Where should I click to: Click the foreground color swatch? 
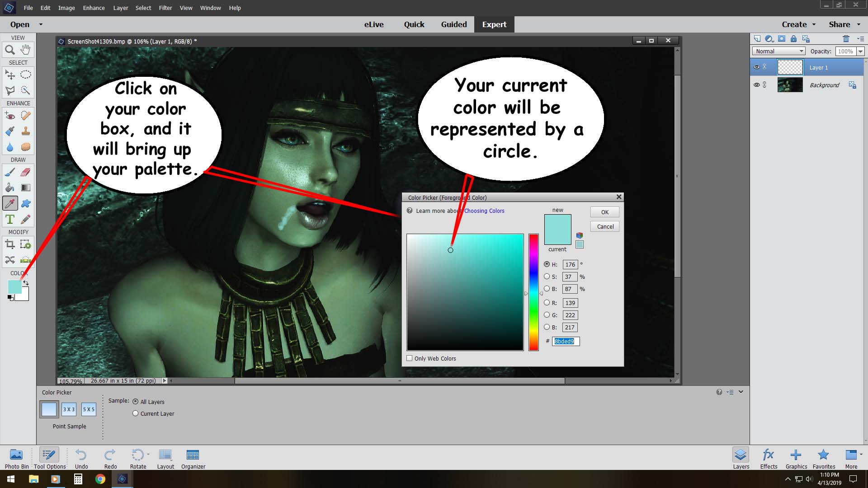14,286
